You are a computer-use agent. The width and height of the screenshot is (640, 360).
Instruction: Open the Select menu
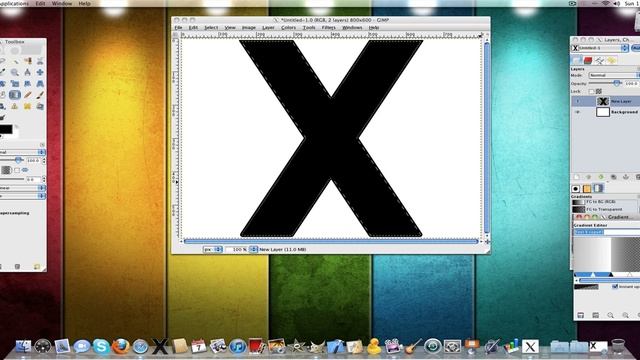point(211,27)
